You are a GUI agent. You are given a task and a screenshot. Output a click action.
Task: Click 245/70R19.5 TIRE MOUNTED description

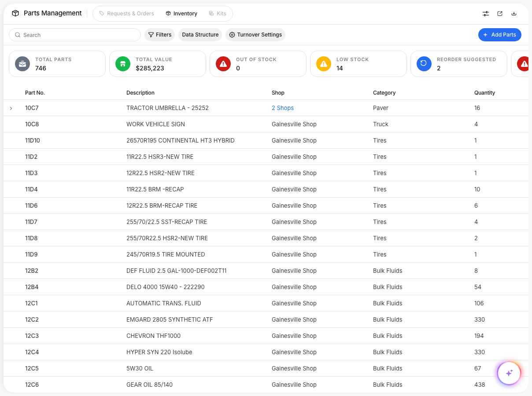pos(166,254)
